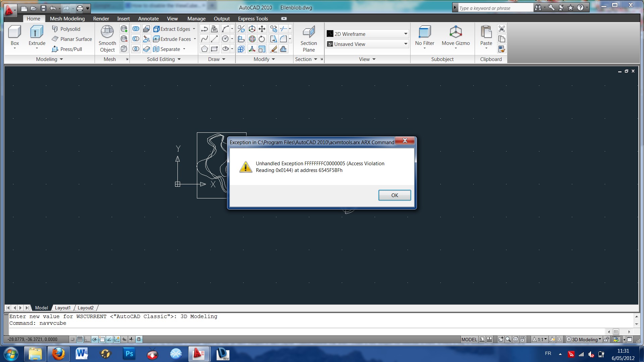Select the 3D Move gizmo tool
Viewport: 644px width, 362px height.
pyautogui.click(x=252, y=29)
